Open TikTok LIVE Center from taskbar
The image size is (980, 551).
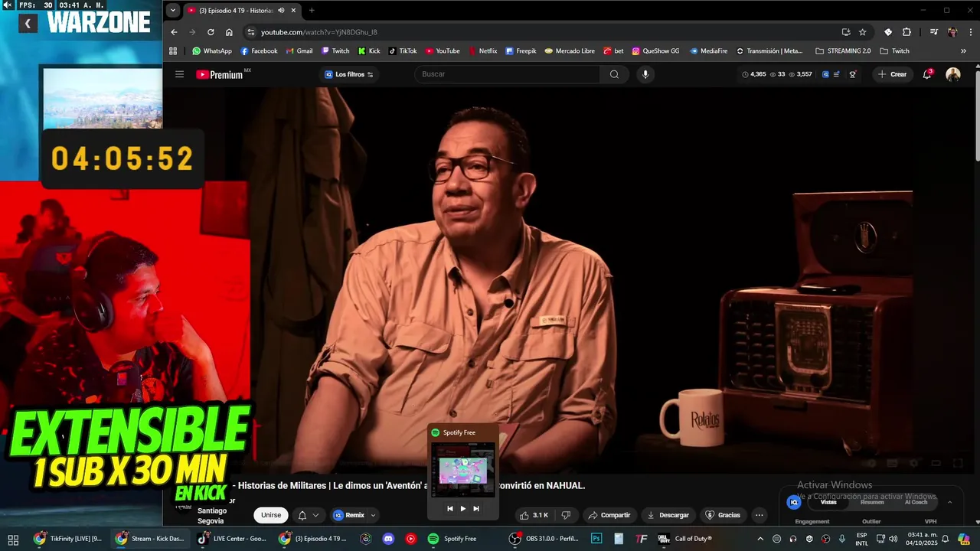(233, 539)
